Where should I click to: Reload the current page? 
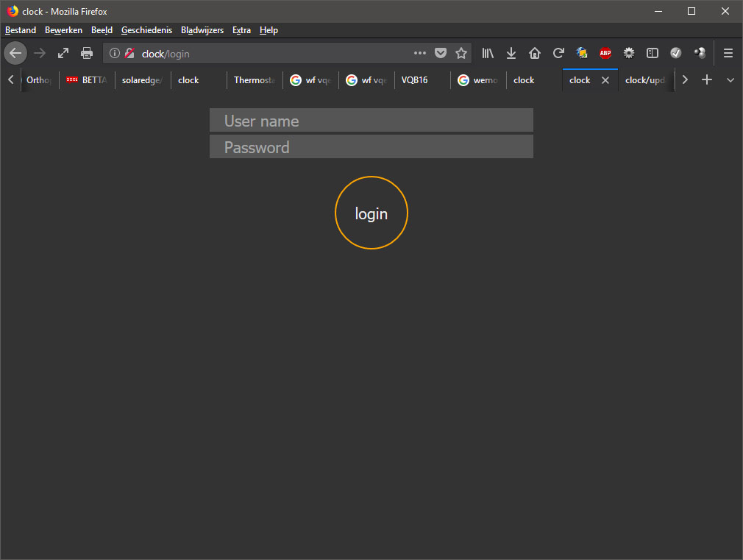coord(558,53)
